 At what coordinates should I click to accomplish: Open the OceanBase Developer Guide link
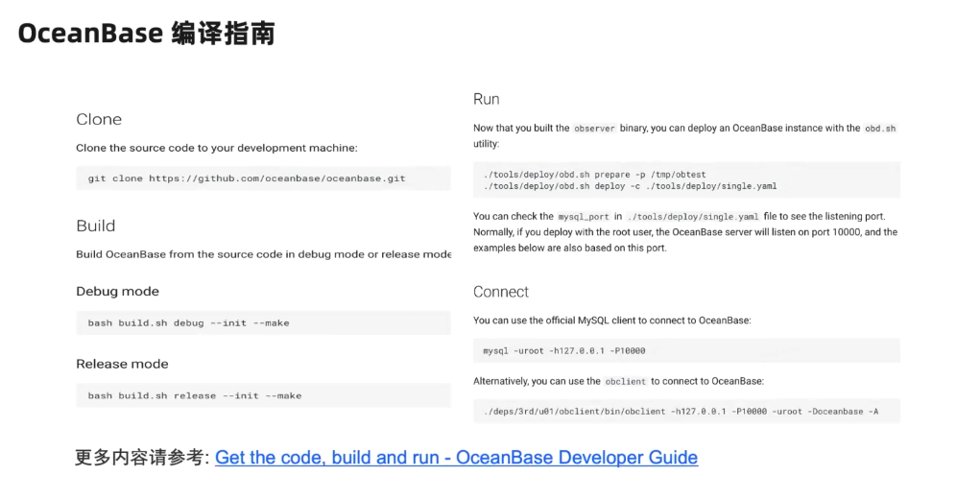pyautogui.click(x=456, y=457)
